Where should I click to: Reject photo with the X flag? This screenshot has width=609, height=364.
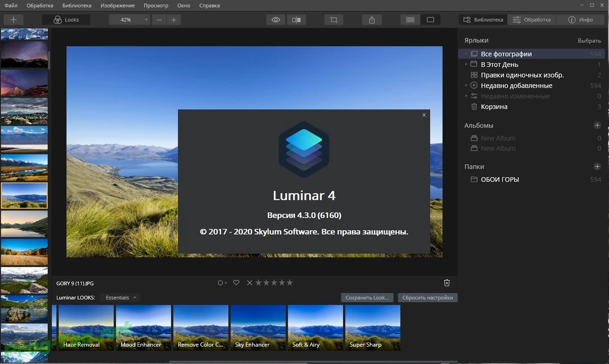(249, 283)
